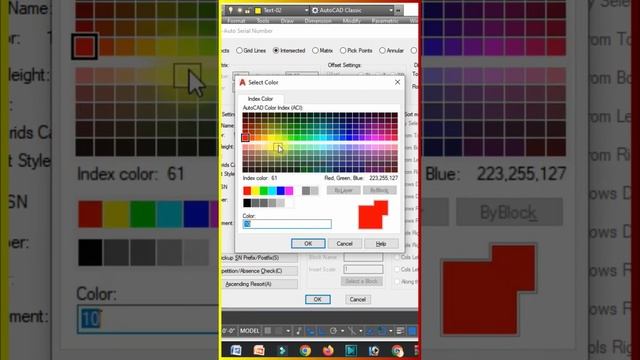Image resolution: width=640 pixels, height=360 pixels.
Task: Click the blue square icon ending status bar
Action: pos(412,331)
